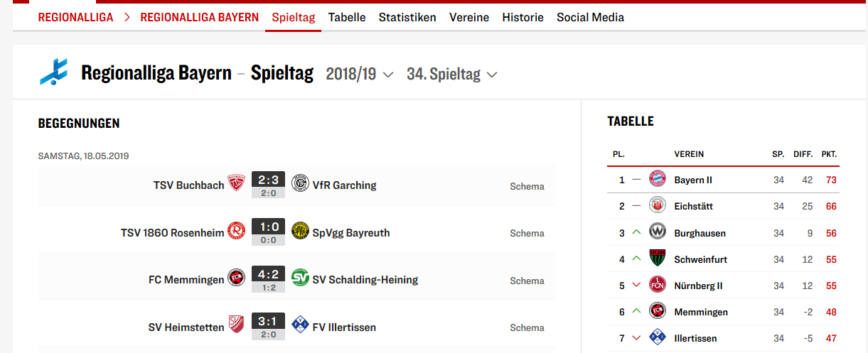Expand the 34. Spieltag matchday dropdown

[451, 74]
